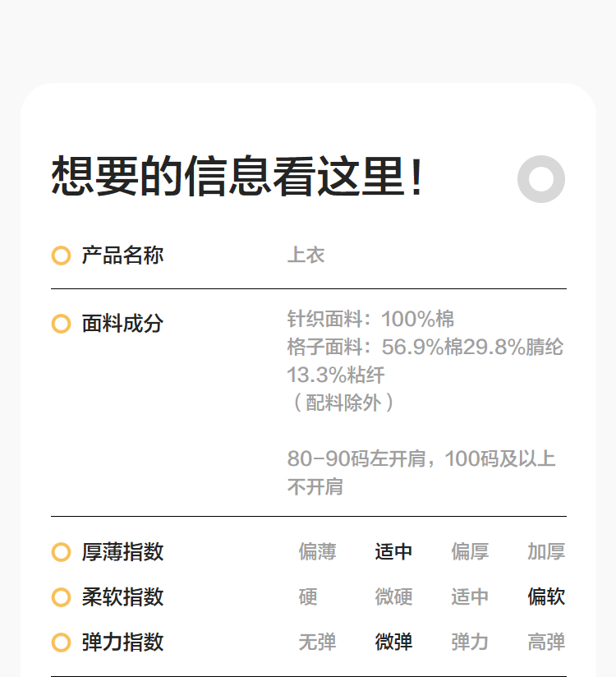Click the yellow circle beside 面料成分

pos(61,324)
